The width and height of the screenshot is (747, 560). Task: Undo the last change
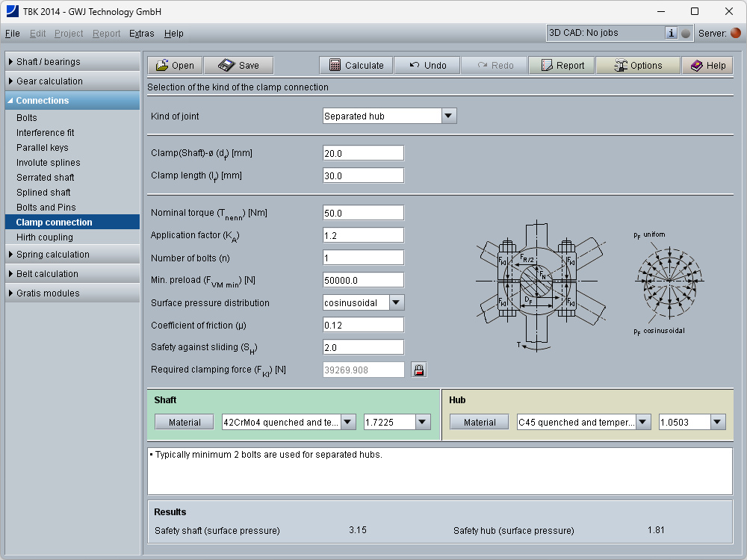pyautogui.click(x=427, y=66)
